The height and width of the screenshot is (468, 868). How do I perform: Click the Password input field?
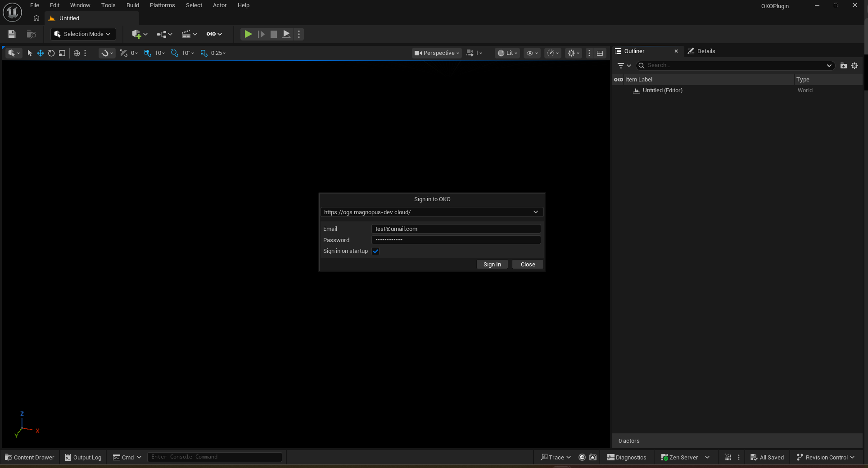click(456, 240)
